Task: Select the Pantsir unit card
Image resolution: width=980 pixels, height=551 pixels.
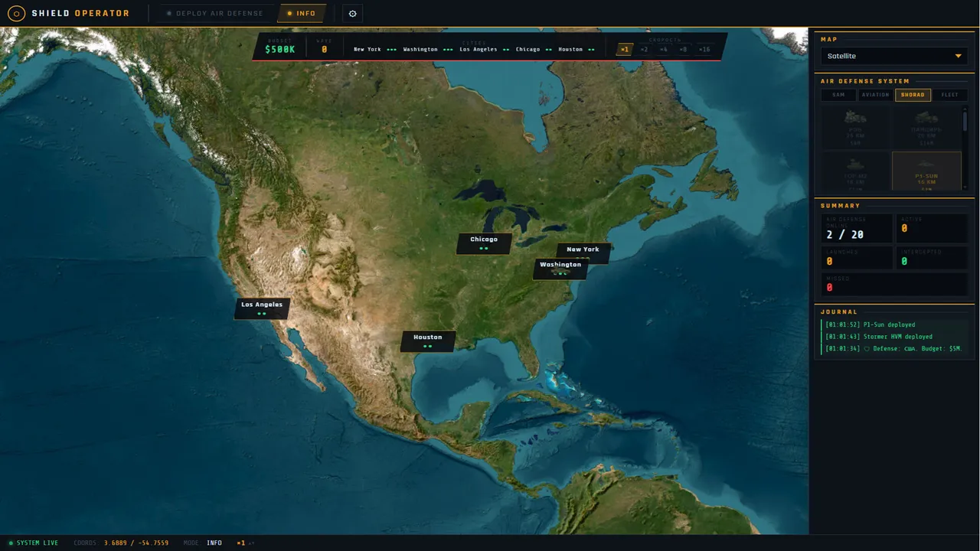Action: pyautogui.click(x=926, y=127)
